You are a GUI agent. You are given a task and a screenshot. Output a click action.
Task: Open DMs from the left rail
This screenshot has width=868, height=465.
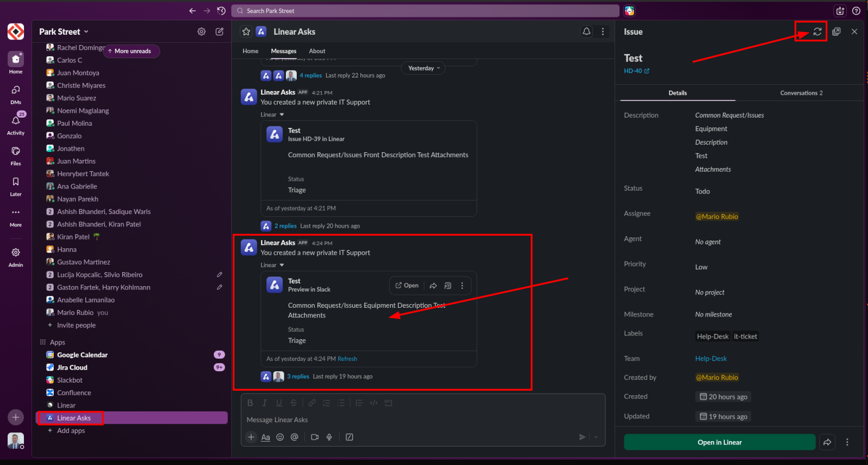click(16, 94)
